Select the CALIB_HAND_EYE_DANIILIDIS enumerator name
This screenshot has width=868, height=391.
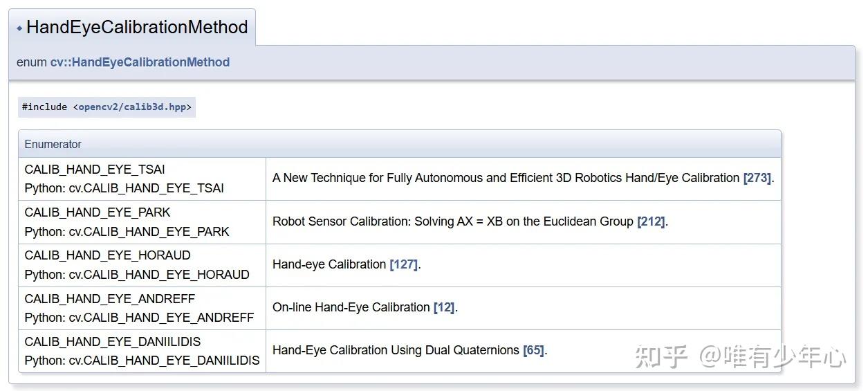tap(113, 342)
